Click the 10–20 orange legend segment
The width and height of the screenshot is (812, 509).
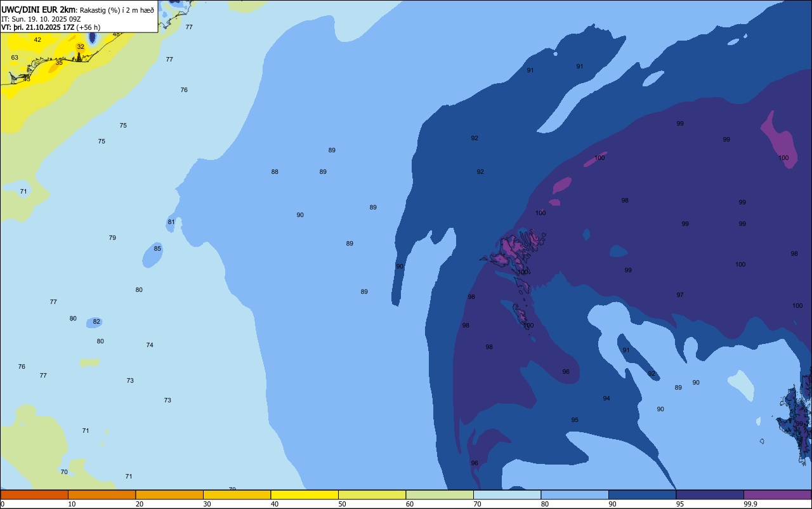coord(101,494)
